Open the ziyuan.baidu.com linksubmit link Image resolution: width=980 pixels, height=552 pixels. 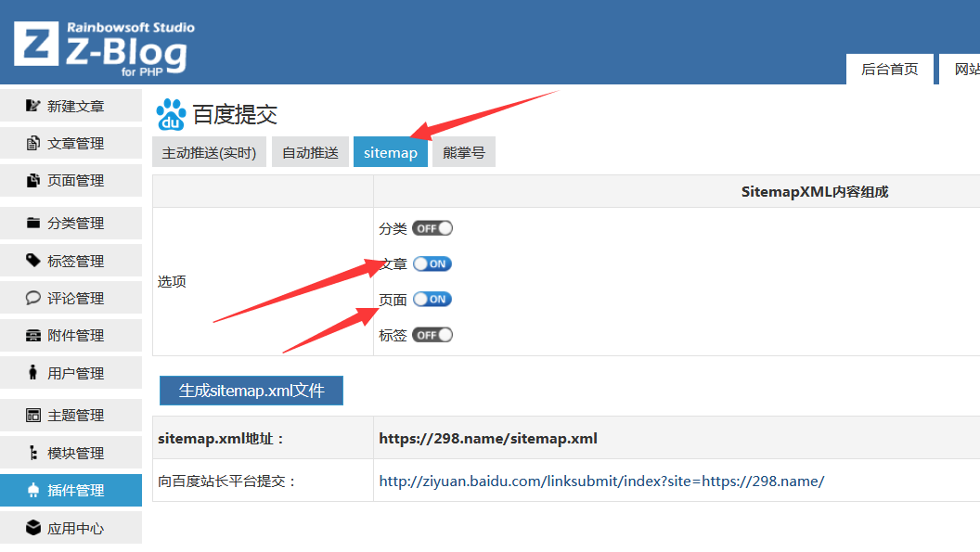coord(600,481)
